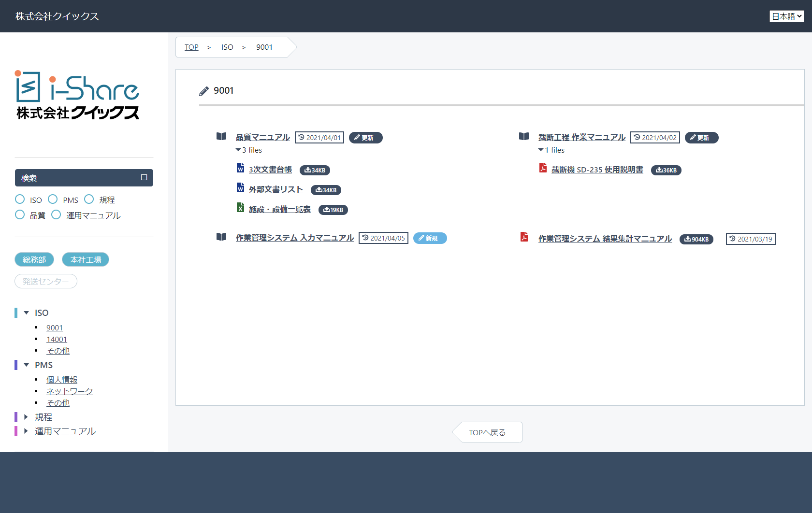This screenshot has width=812, height=513.
Task: Download 施設・設備一覧表 via 19KB badge
Action: [333, 210]
